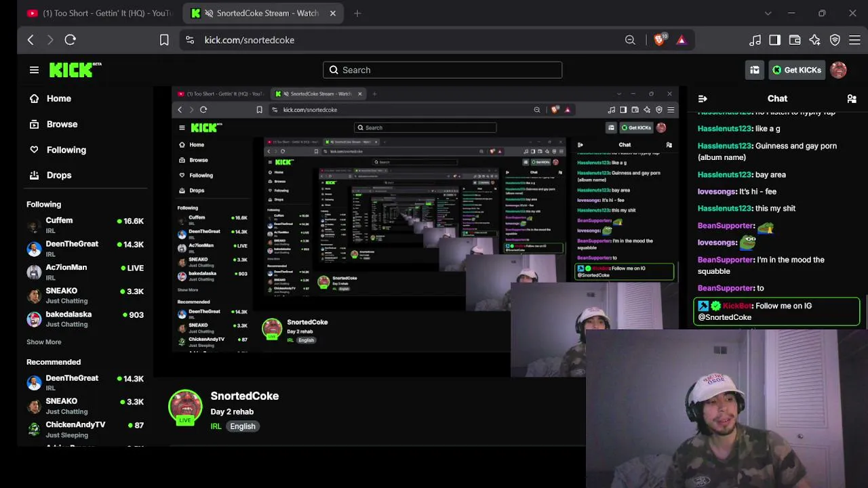868x488 pixels.
Task: Open the Brave Shields lion icon
Action: [x=660, y=40]
